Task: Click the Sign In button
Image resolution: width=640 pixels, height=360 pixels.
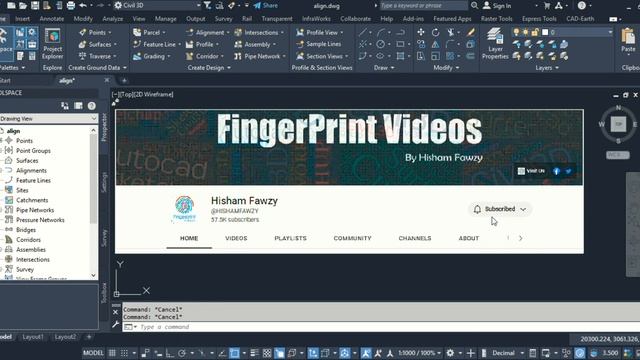Action: click(x=497, y=6)
